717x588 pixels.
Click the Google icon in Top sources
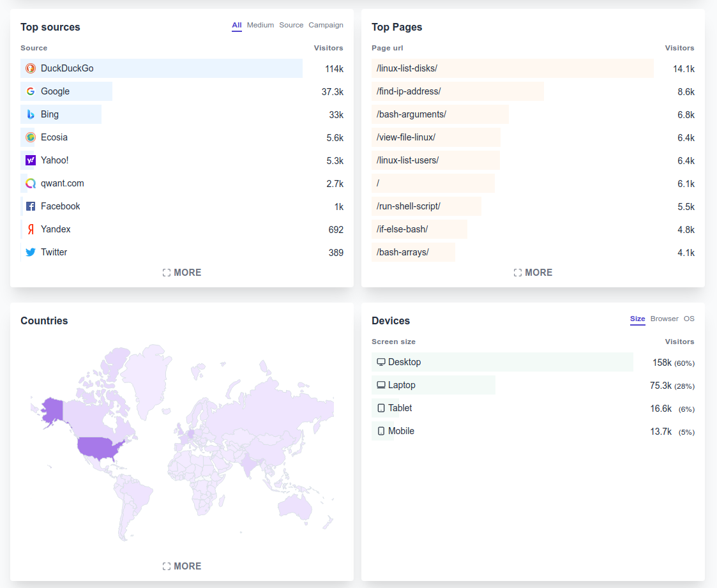31,91
